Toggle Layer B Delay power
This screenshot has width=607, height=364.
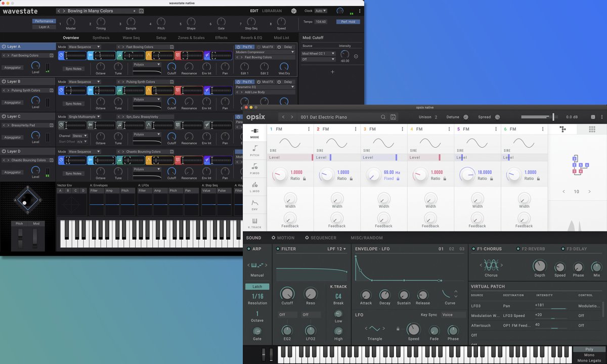[x=279, y=82]
